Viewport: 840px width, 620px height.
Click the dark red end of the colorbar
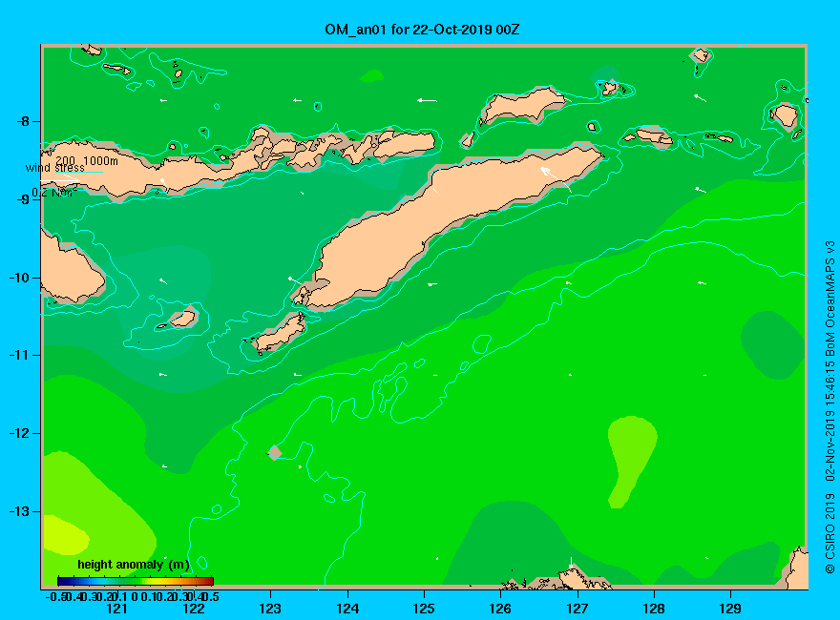[x=209, y=581]
